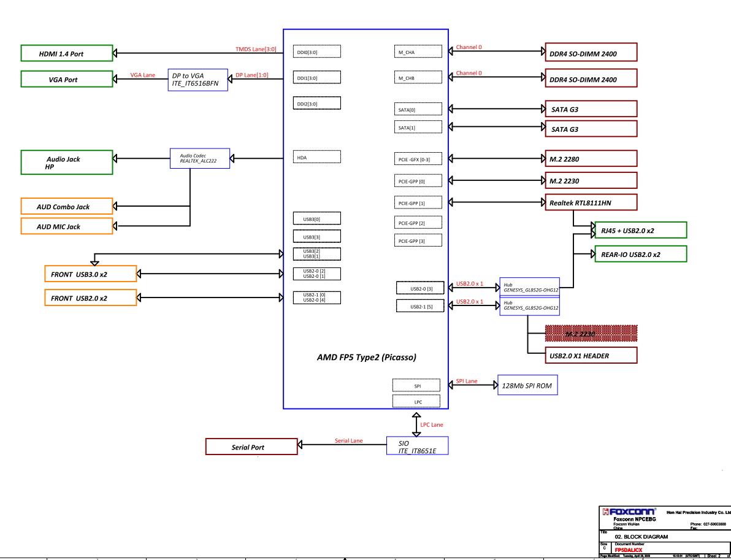Click the TMDS Lane[3:0] label

tap(256, 49)
